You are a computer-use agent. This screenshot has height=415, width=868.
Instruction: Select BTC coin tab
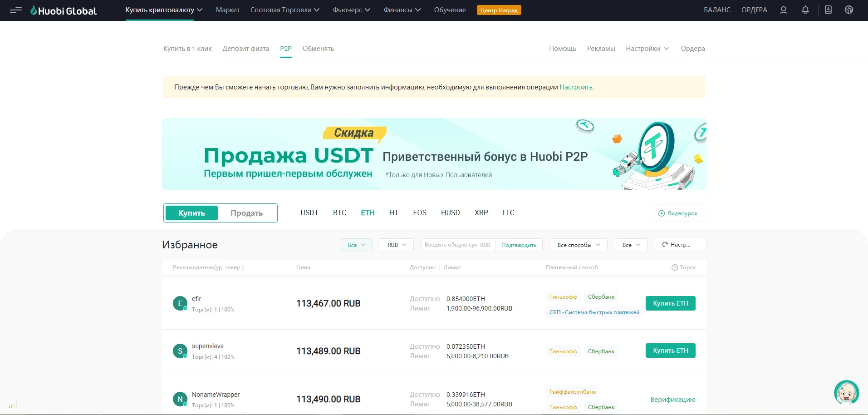pyautogui.click(x=339, y=212)
